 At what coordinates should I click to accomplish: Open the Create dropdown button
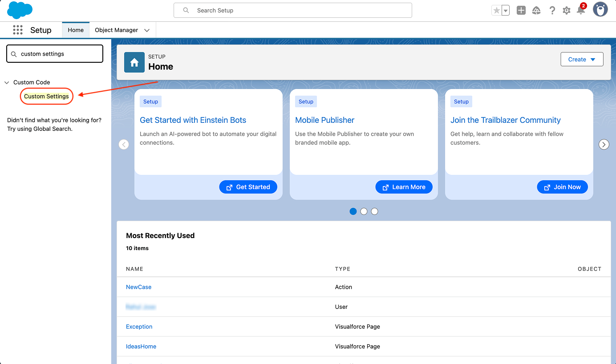(x=582, y=59)
